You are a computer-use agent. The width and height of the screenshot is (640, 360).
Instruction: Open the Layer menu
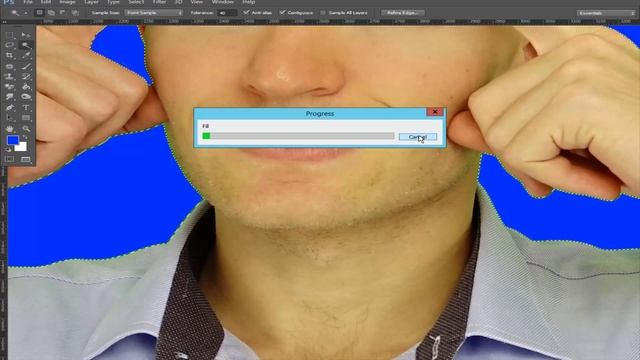(91, 2)
